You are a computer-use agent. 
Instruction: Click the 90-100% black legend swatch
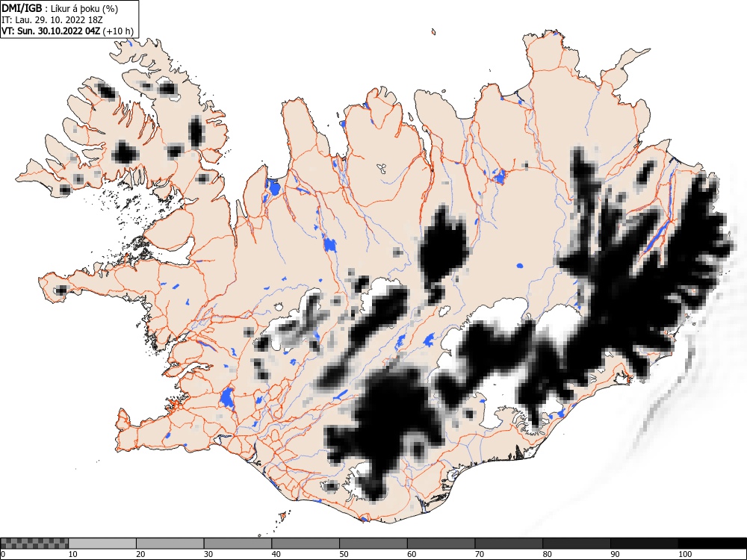point(644,544)
